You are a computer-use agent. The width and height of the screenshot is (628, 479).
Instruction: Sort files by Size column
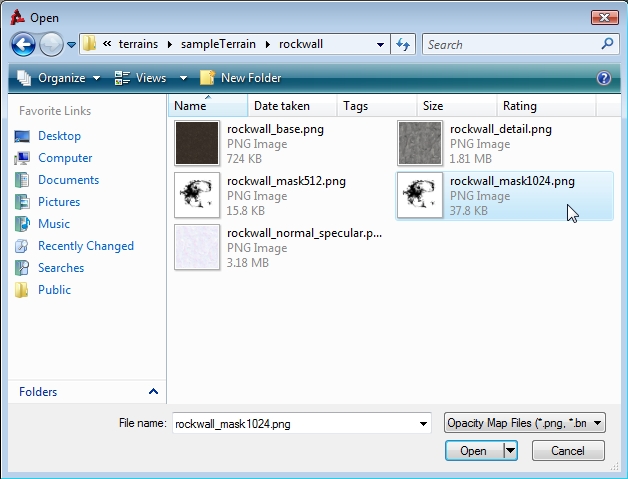(433, 106)
